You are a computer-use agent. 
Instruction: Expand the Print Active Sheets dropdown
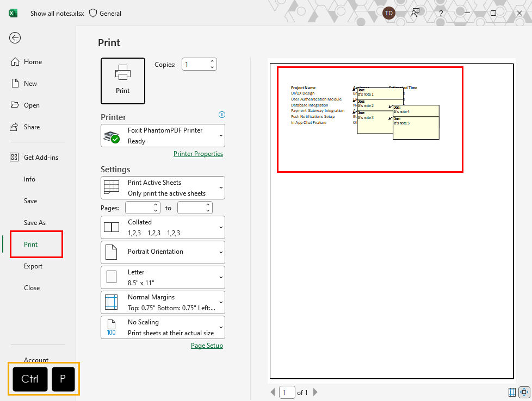pyautogui.click(x=163, y=188)
